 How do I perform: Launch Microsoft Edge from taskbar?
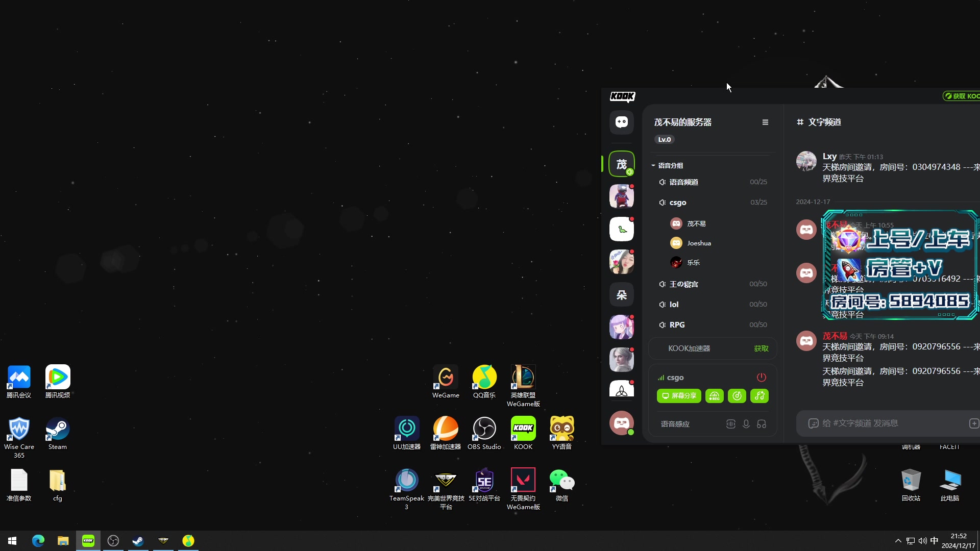38,541
